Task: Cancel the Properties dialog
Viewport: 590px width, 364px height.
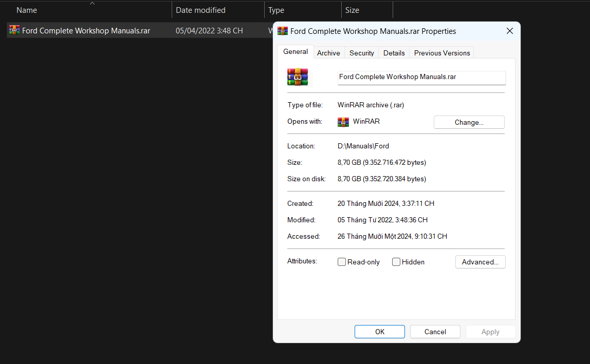Action: pos(435,332)
